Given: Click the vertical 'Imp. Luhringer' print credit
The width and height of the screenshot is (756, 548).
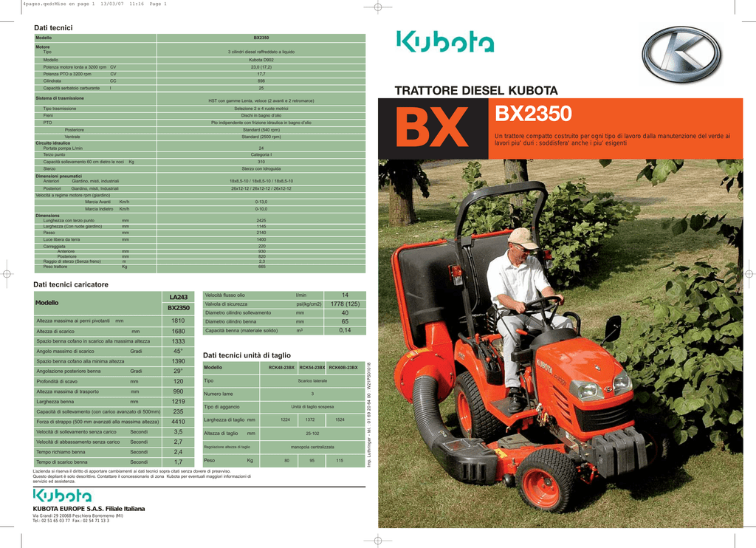Looking at the screenshot, I should pyautogui.click(x=369, y=415).
